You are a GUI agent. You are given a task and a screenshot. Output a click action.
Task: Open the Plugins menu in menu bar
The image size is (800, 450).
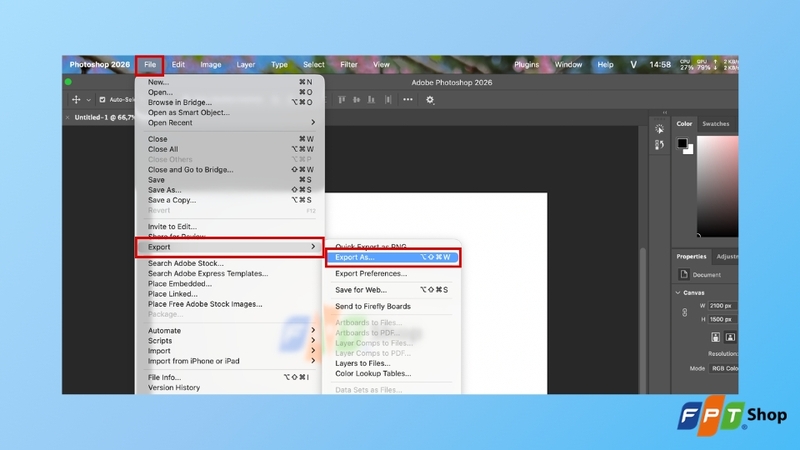pos(526,65)
